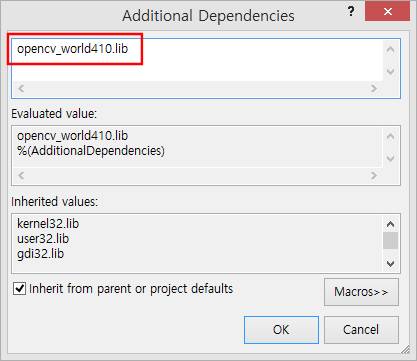Click the left arrow of edit box horizontal scrollbar
Viewport: 417px width, 361px height.
coord(21,88)
